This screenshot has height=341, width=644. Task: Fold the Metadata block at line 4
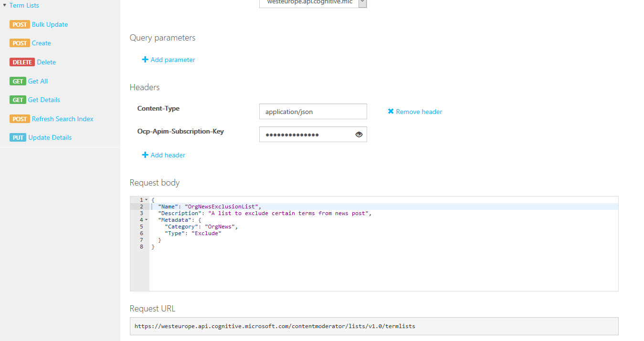pos(146,220)
